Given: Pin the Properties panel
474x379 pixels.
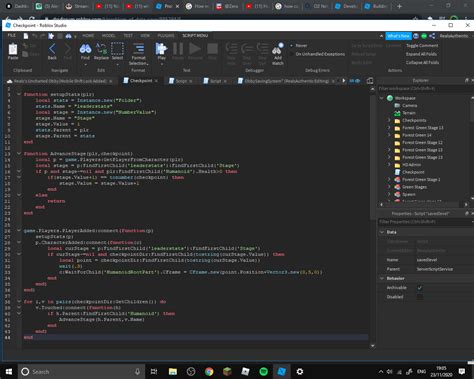Looking at the screenshot, I should point(467,213).
